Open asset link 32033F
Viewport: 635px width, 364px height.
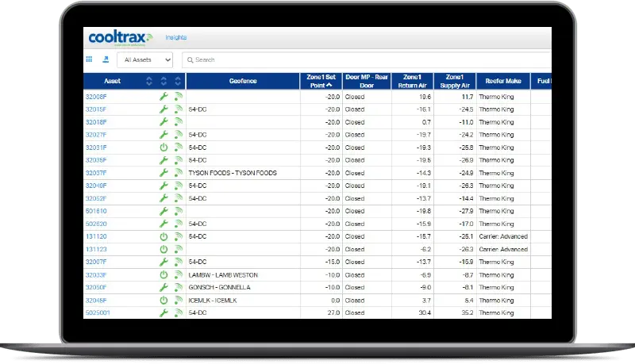click(96, 274)
